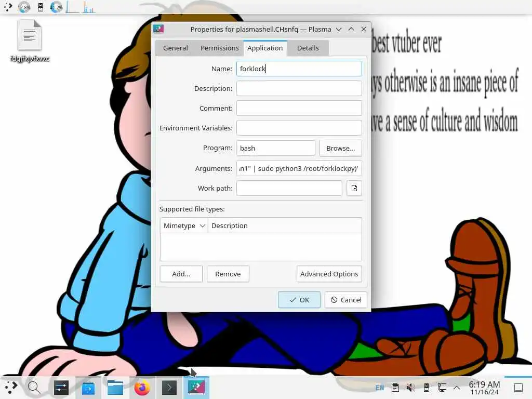Switch to the Details tab
Screen dimensions: 532x399
pyautogui.click(x=308, y=48)
